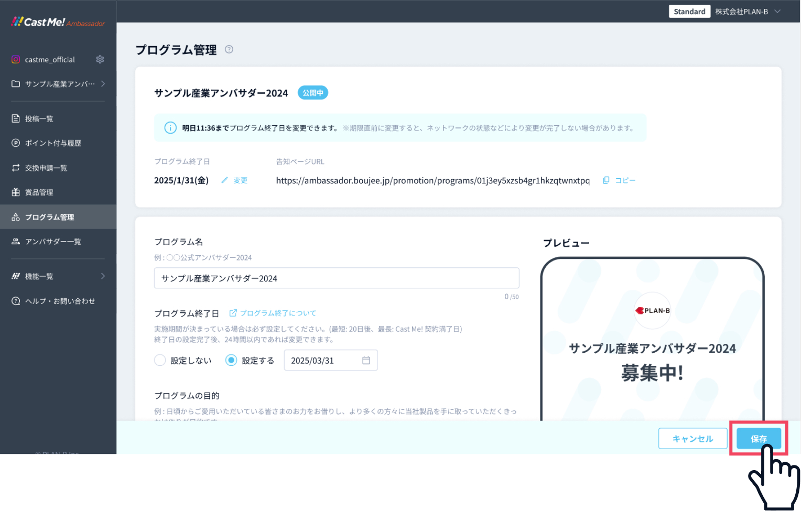Click the 保存 button
Screen dimensions: 812x522
[759, 439]
